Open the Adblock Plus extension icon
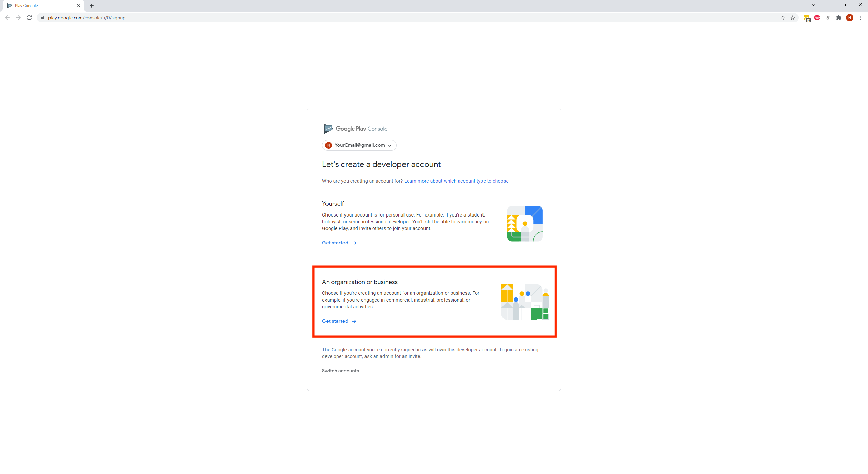868x474 pixels. click(x=817, y=18)
